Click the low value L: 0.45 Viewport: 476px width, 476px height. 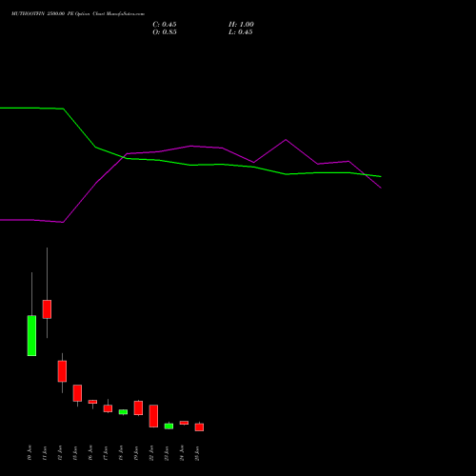(241, 32)
